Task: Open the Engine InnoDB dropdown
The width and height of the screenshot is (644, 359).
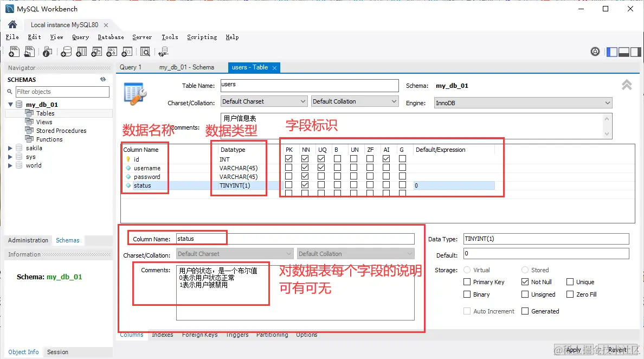Action: (x=523, y=102)
